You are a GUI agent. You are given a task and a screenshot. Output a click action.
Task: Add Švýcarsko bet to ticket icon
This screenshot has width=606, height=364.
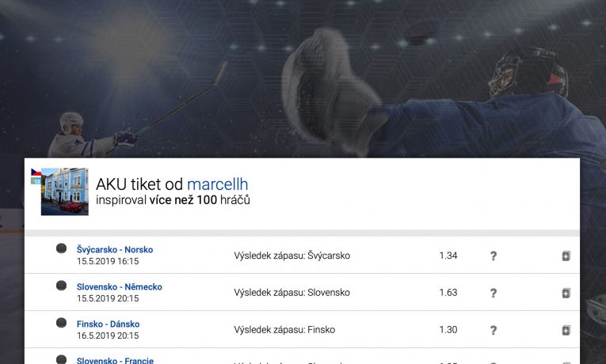coord(566,256)
